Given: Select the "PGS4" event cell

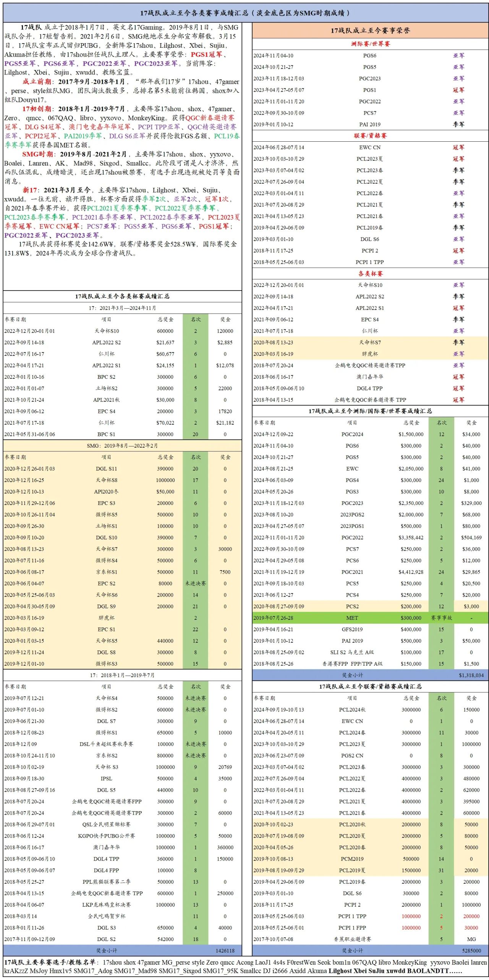Looking at the screenshot, I should point(352,480).
